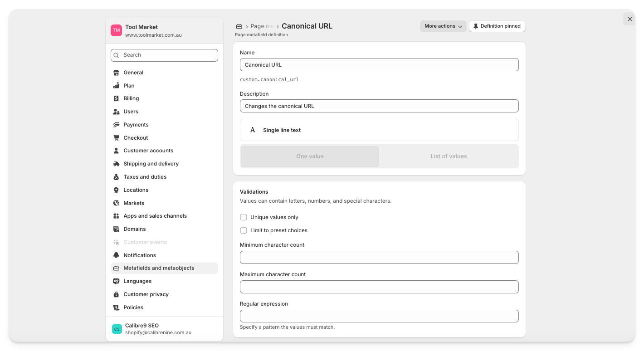Open the More actions dropdown
This screenshot has height=351, width=644.
[x=443, y=26]
